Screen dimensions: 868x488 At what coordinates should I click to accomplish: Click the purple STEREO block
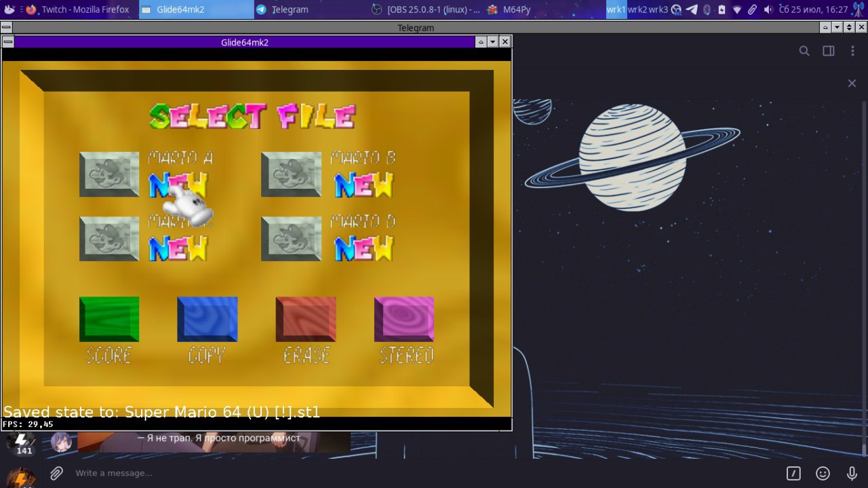[x=404, y=319]
